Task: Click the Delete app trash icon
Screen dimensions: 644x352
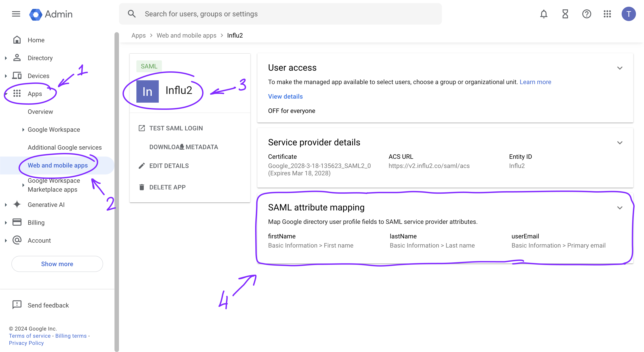Action: 142,187
